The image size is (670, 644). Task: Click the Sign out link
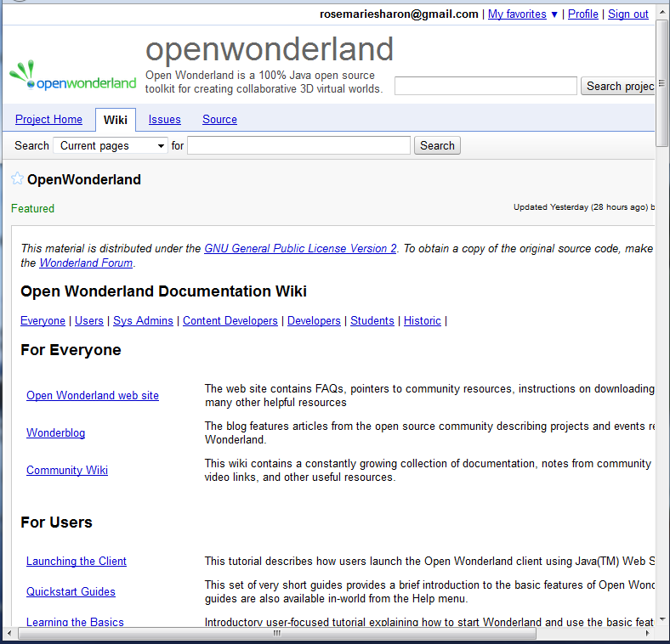[628, 14]
